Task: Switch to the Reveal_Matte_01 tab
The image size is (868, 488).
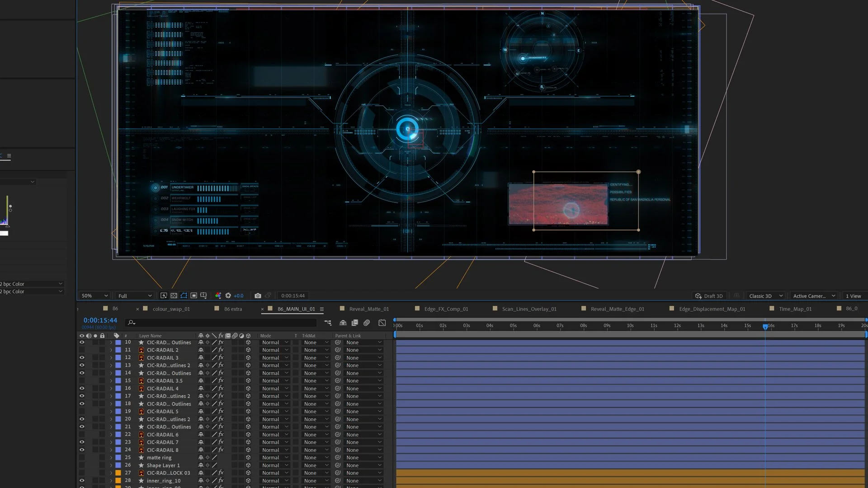Action: [x=368, y=309]
